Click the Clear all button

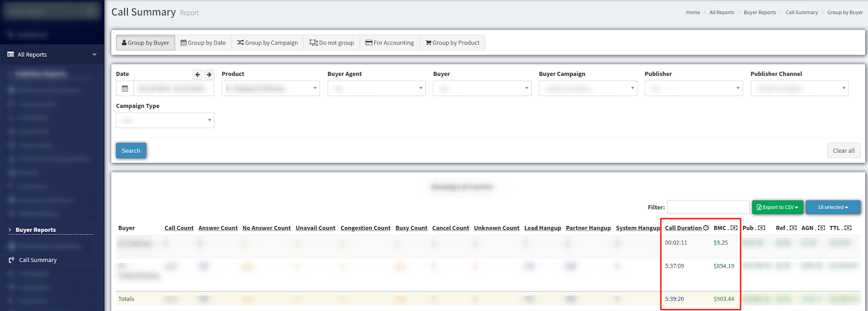pyautogui.click(x=844, y=151)
